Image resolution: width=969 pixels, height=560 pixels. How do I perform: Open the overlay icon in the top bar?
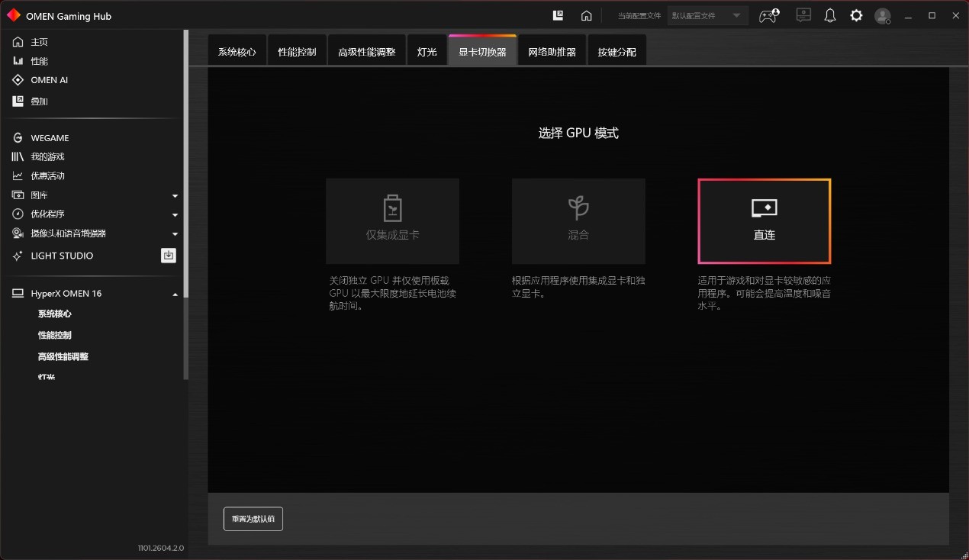pos(558,15)
